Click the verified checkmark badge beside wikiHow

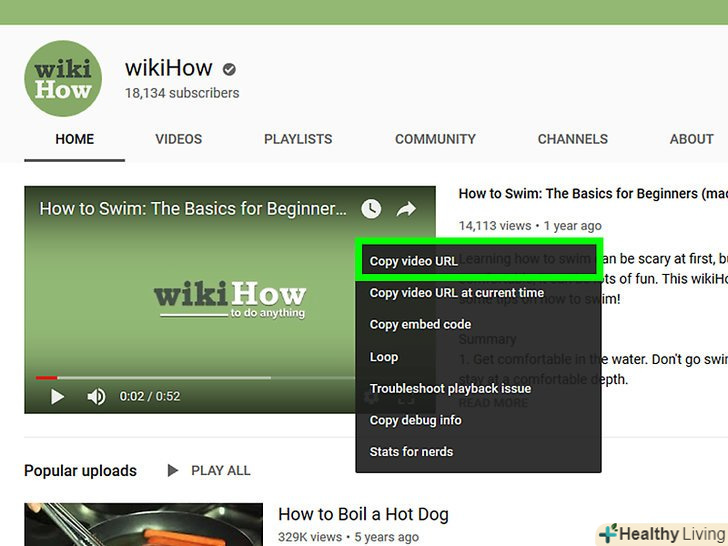tap(229, 69)
